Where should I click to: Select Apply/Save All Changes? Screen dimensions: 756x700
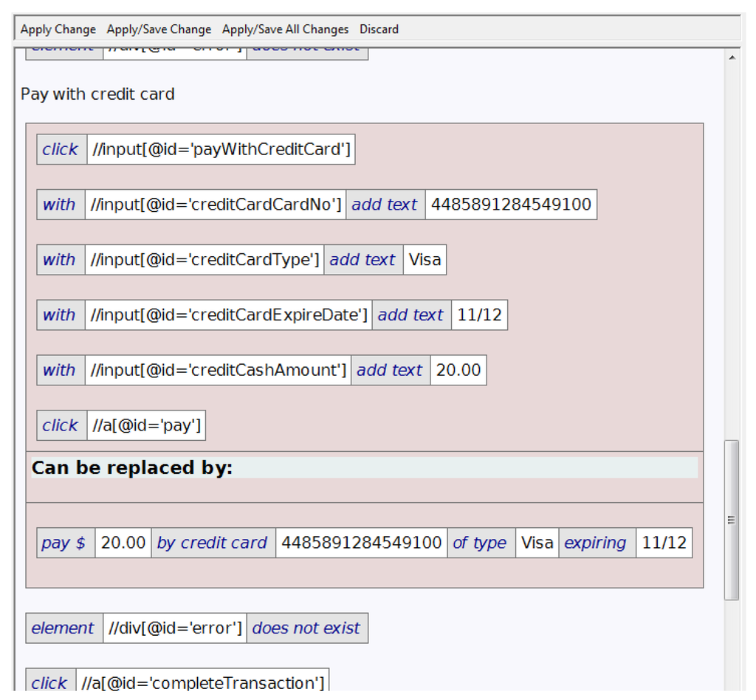coord(285,30)
